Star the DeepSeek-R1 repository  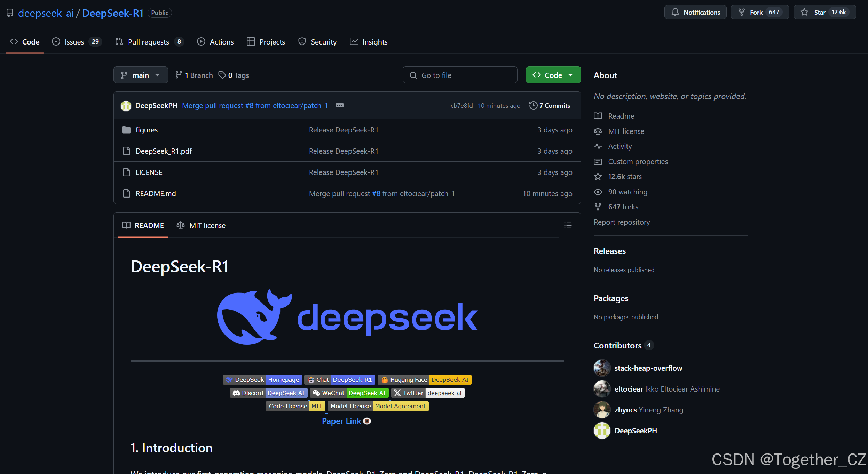point(821,12)
